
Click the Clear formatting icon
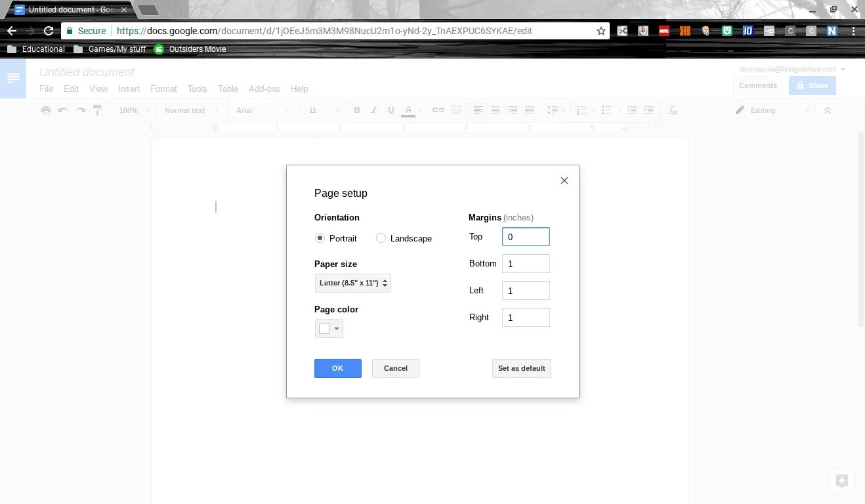coord(672,110)
